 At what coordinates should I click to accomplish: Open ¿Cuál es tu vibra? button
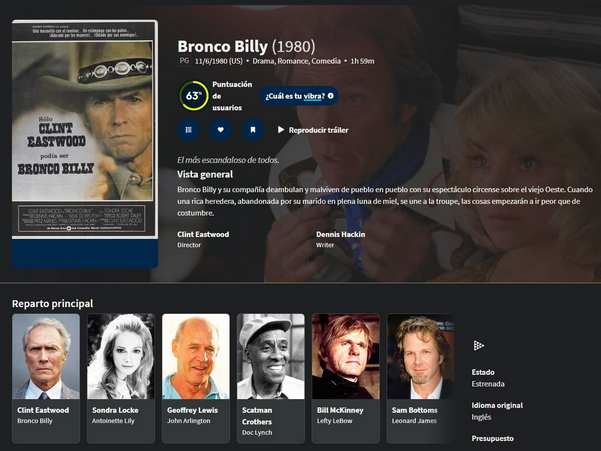tap(299, 96)
